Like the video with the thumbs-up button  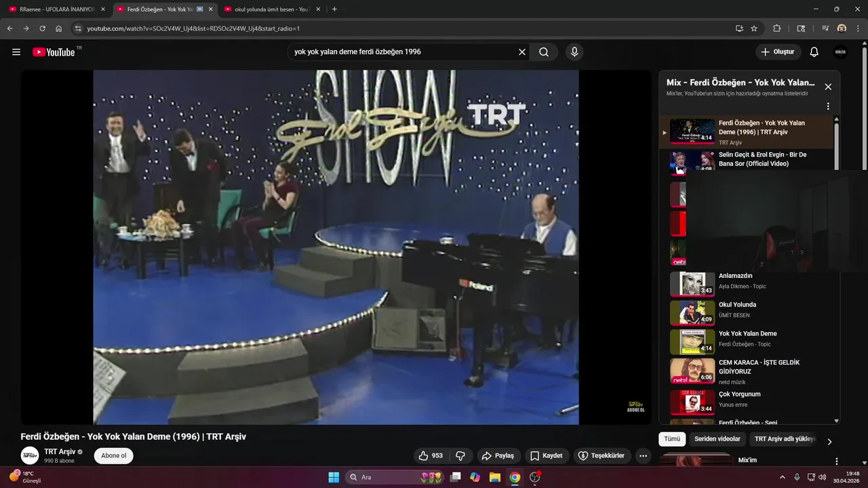point(431,455)
